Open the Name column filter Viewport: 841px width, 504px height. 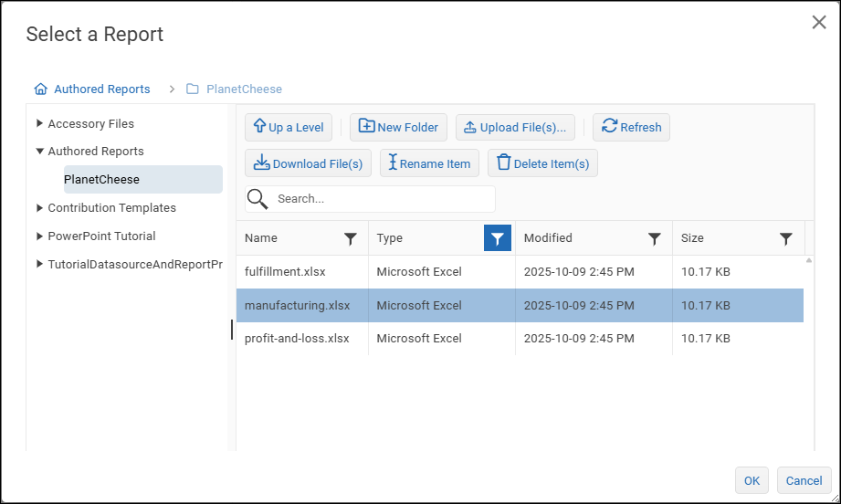351,238
